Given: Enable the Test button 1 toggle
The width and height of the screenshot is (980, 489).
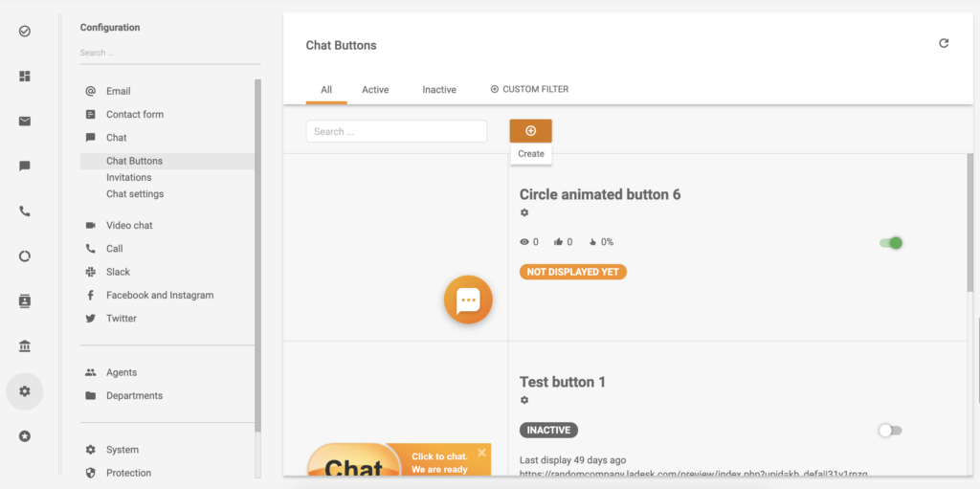Looking at the screenshot, I should pos(890,431).
